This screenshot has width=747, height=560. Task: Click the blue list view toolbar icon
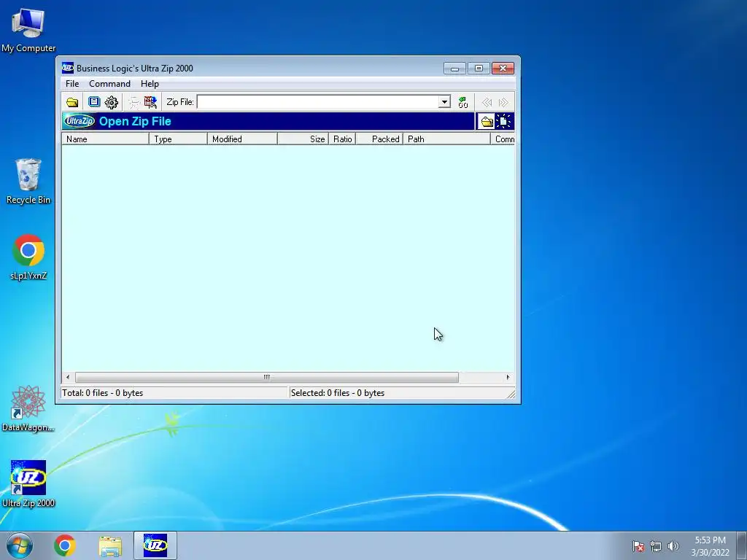point(94,102)
